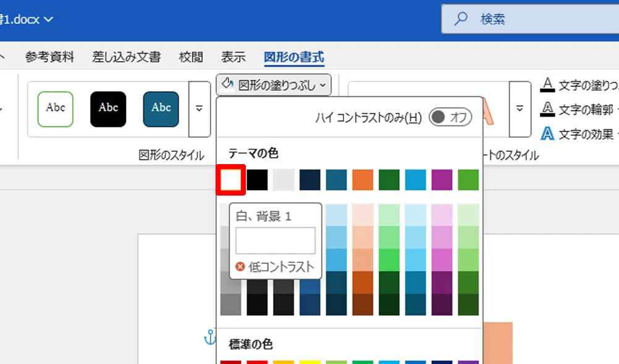Image resolution: width=619 pixels, height=364 pixels.
Task: Pick the darkest sky blue shade swatch
Action: click(416, 304)
